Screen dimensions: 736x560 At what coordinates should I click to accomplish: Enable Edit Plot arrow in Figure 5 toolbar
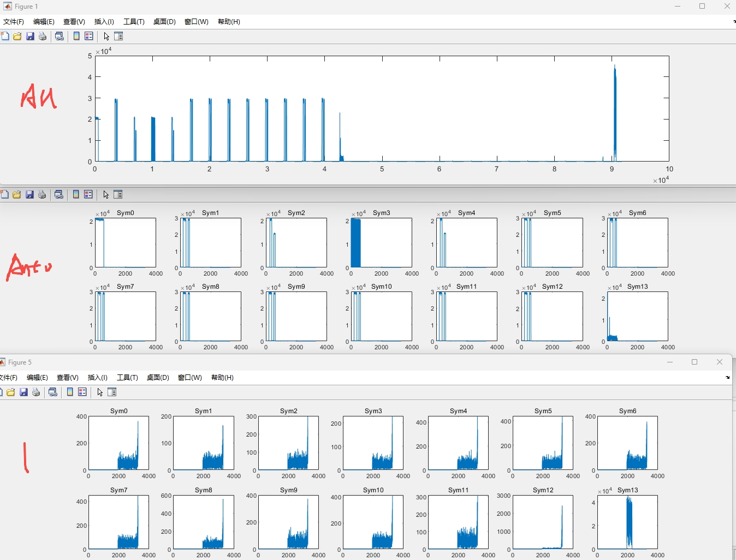[x=100, y=392]
